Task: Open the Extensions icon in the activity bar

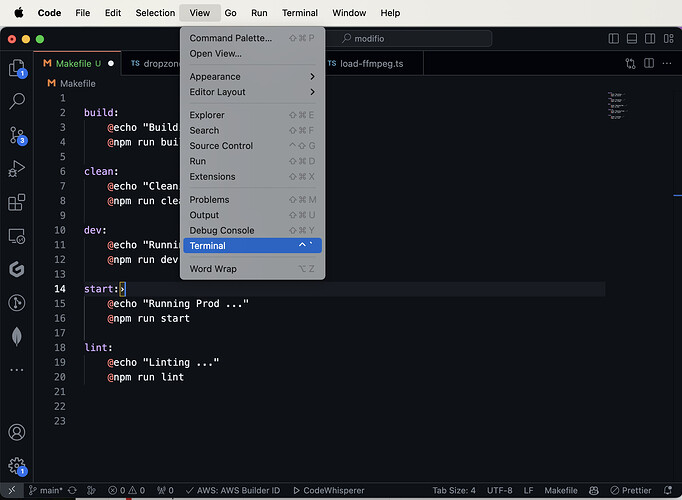Action: coord(17,202)
